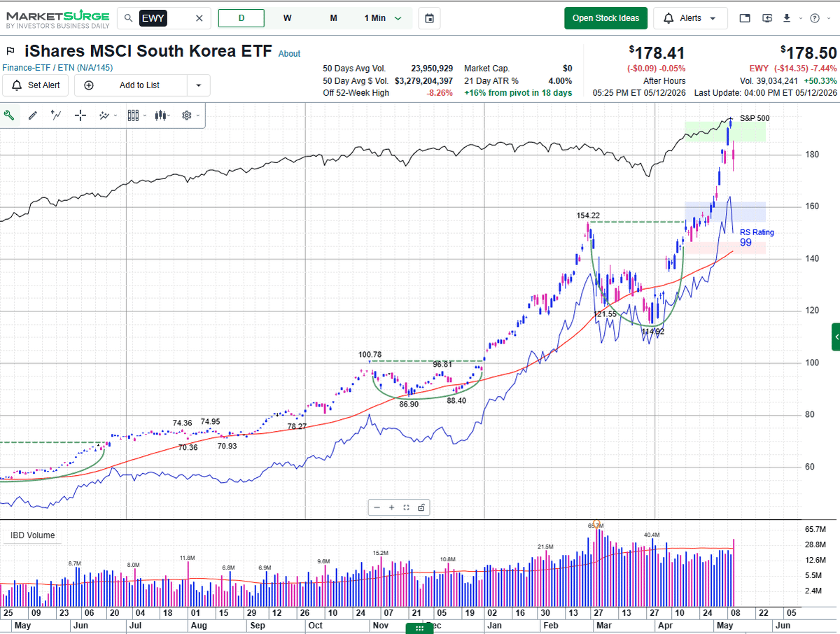The image size is (840, 634).
Task: Click the search magnifier icon
Action: [128, 18]
